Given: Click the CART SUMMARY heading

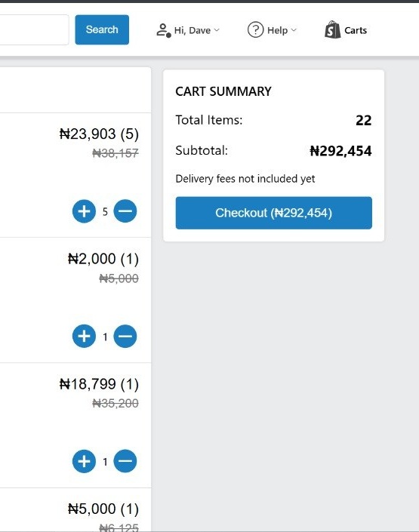Looking at the screenshot, I should point(223,91).
